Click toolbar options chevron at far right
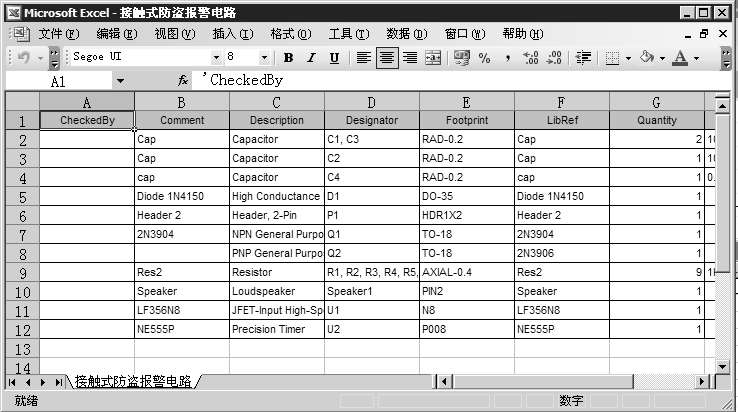 (x=726, y=58)
